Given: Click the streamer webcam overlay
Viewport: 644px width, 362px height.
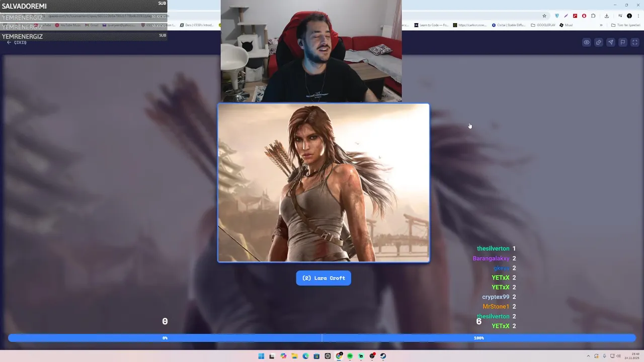Looking at the screenshot, I should click(311, 51).
